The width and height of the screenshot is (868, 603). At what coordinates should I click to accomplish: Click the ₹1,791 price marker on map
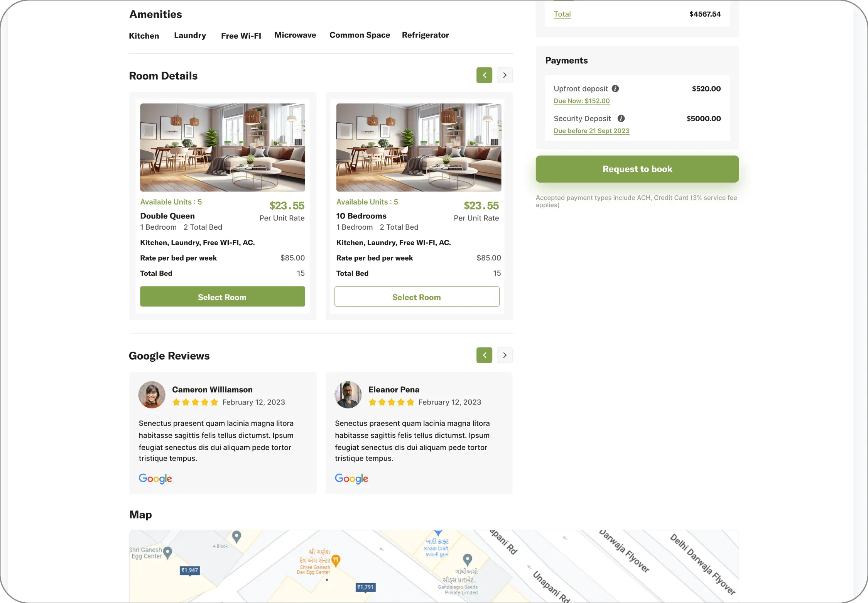[365, 587]
